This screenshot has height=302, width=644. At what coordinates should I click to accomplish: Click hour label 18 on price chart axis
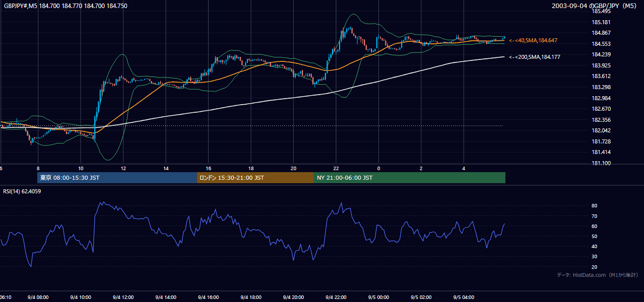tap(251, 168)
